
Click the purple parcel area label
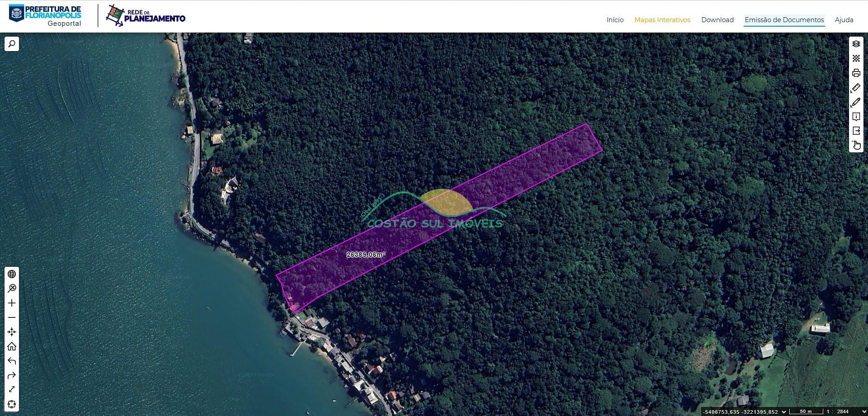coord(366,255)
